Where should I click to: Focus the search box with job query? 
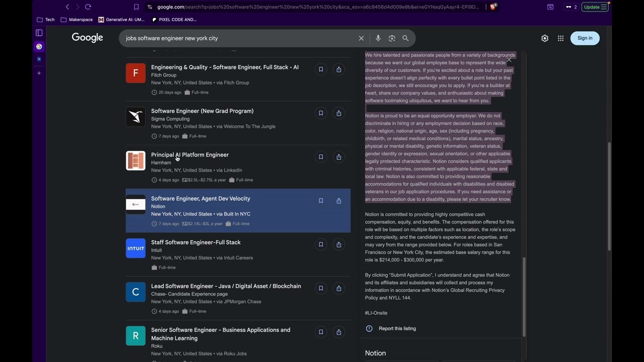[239, 38]
